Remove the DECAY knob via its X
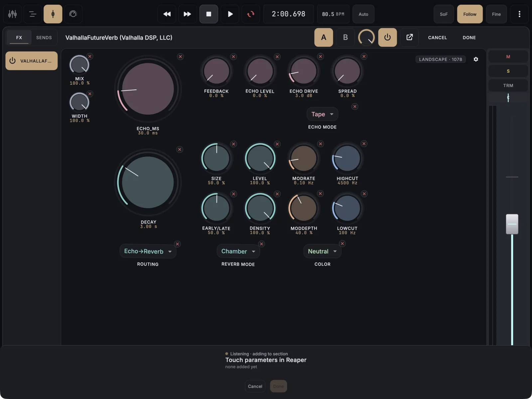 [x=180, y=150]
